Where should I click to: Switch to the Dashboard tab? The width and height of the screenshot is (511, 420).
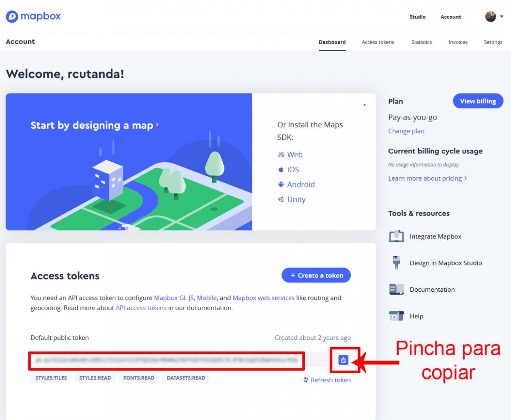(332, 42)
